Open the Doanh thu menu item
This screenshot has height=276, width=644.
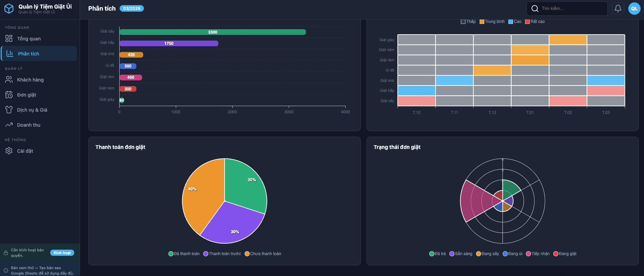[29, 125]
